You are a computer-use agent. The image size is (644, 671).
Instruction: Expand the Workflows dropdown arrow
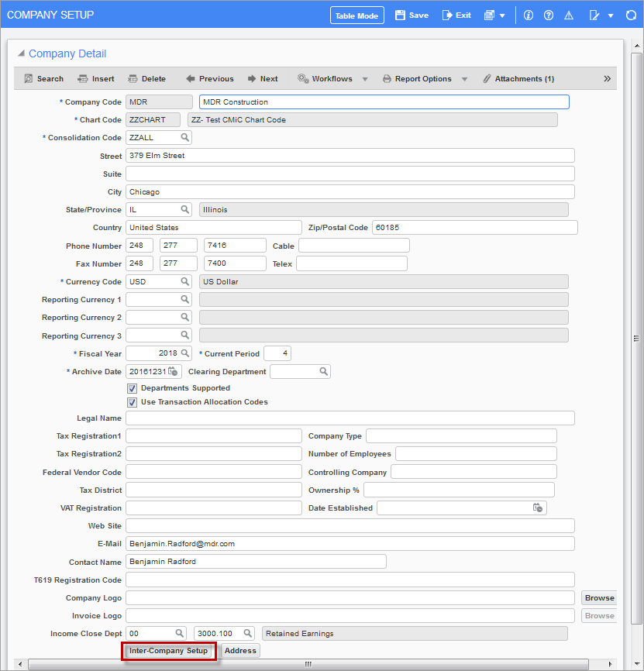coord(365,79)
